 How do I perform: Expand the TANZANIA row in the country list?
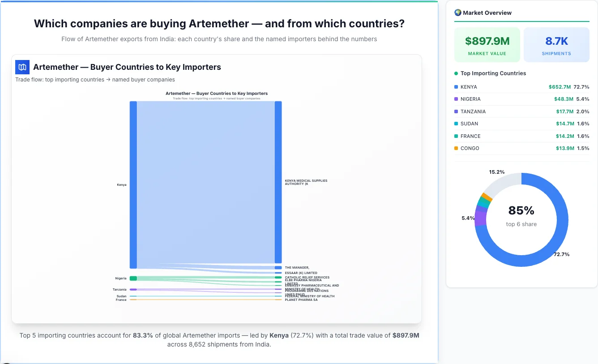tap(521, 111)
